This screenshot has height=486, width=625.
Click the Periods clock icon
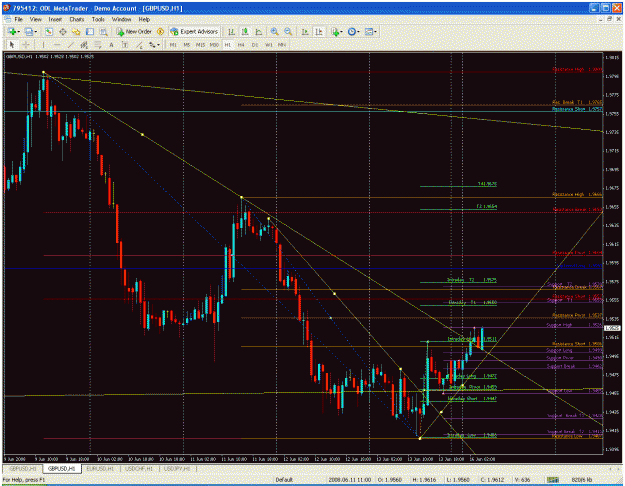(352, 31)
